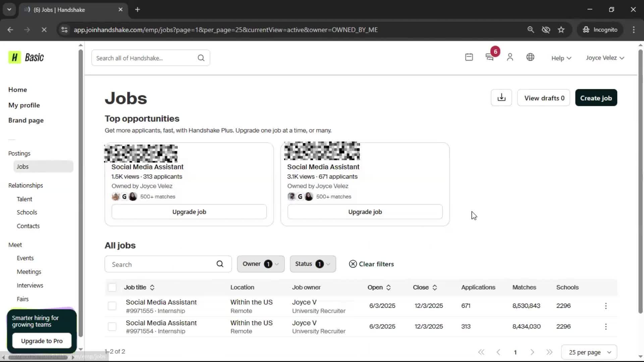Viewport: 644px width, 362px height.
Task: Check the box for job #9971554
Action: (x=112, y=327)
